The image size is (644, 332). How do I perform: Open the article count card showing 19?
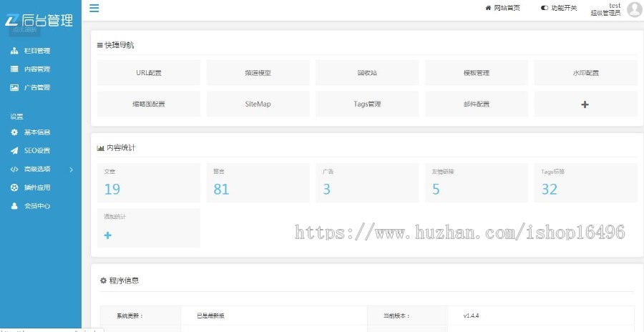[x=149, y=183]
